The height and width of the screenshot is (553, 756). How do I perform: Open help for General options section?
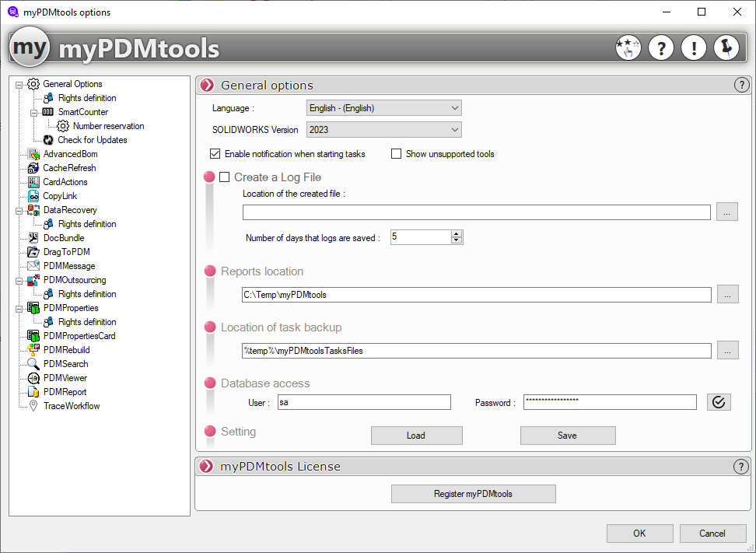[x=741, y=86]
